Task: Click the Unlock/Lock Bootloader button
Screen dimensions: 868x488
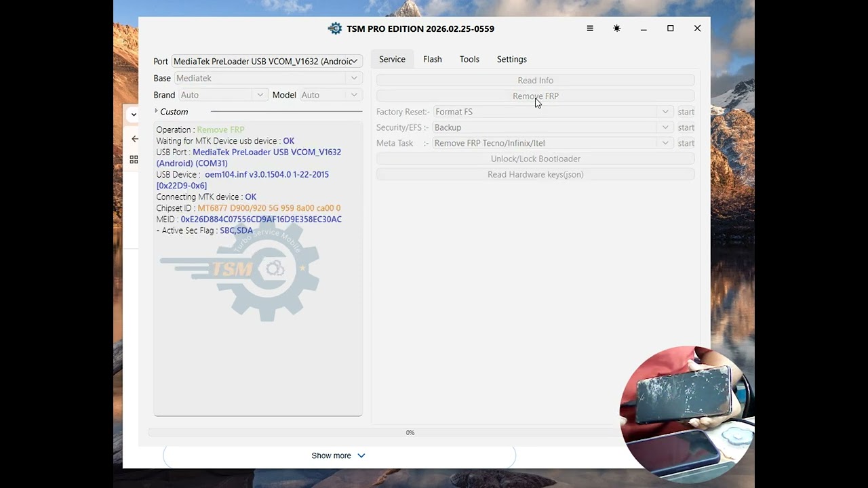Action: point(536,159)
